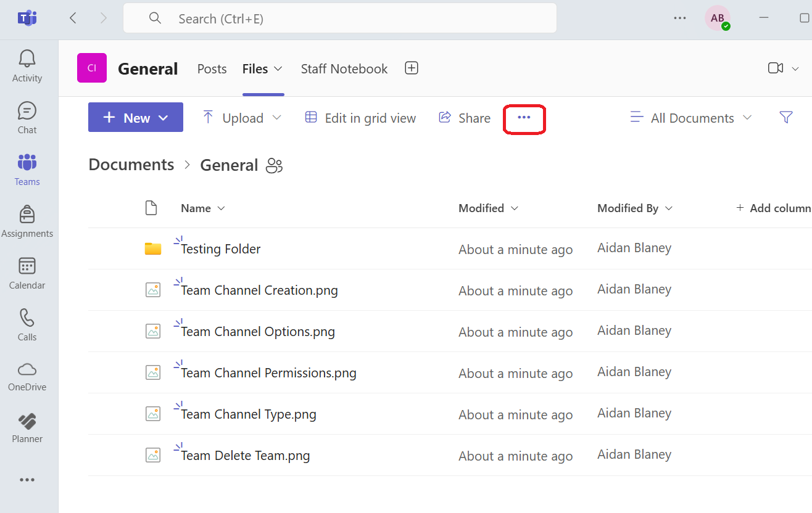Viewport: 812px width, 513px height.
Task: Go to Assignments in the sidebar
Action: pos(27,214)
